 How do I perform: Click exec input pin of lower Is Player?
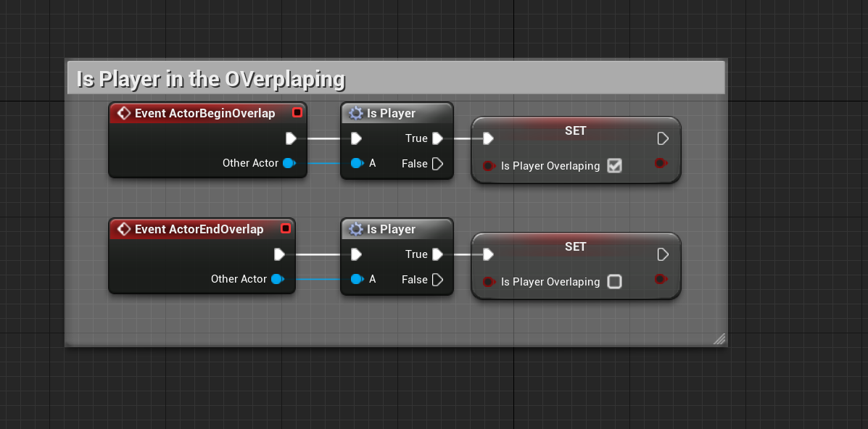[x=357, y=254]
